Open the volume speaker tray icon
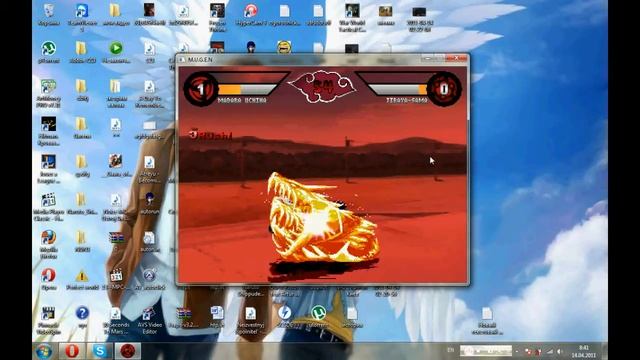The image size is (640, 360). 560,351
